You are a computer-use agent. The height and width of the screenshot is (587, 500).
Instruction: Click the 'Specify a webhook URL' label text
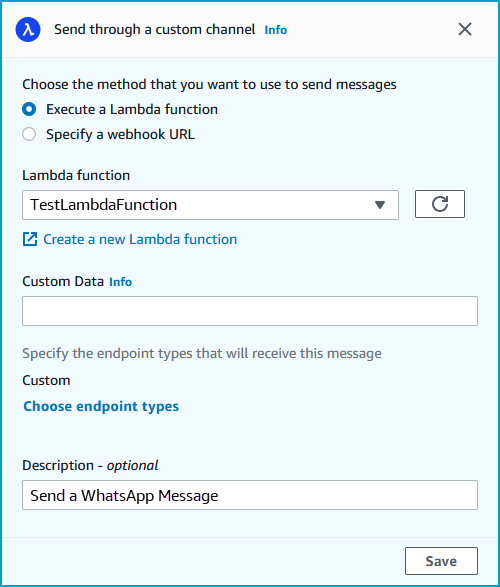[x=121, y=134]
